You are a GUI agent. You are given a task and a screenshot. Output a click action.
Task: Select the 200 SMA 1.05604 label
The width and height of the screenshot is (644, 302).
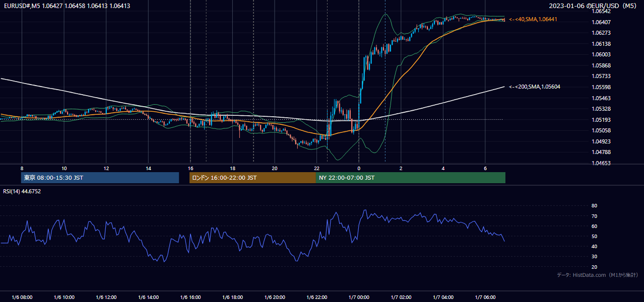click(535, 87)
